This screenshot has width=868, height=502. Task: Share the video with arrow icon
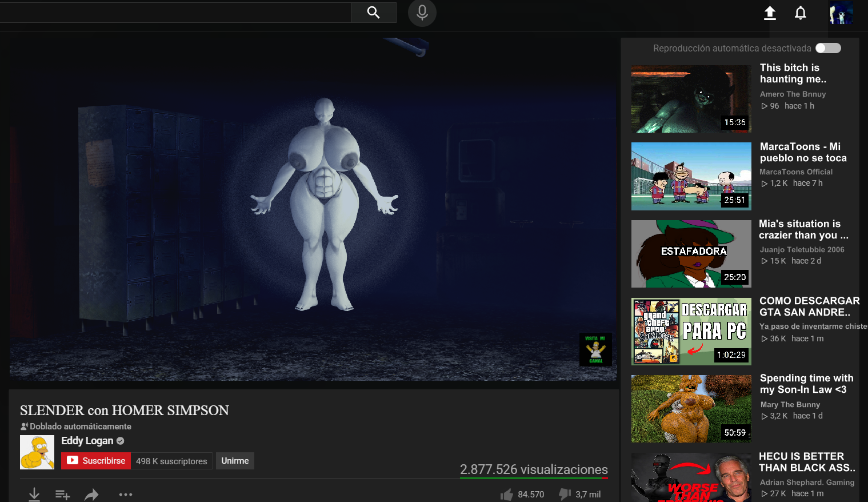[91, 495]
